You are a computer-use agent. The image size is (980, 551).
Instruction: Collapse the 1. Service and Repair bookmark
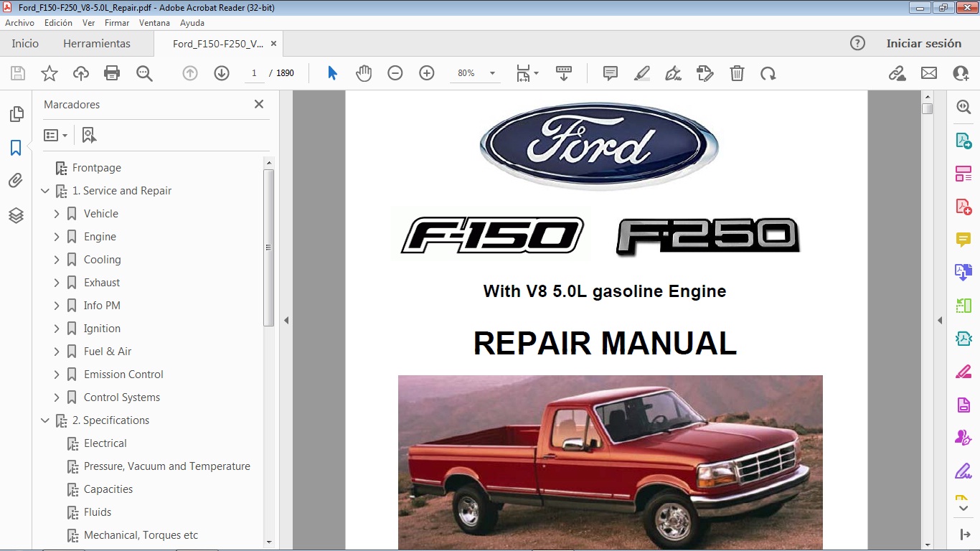(45, 191)
